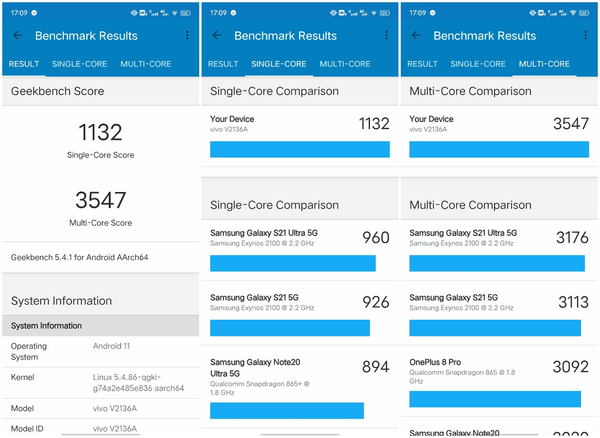Tap Your Device bar in Single-Core comparison
The image size is (600, 438).
(300, 149)
